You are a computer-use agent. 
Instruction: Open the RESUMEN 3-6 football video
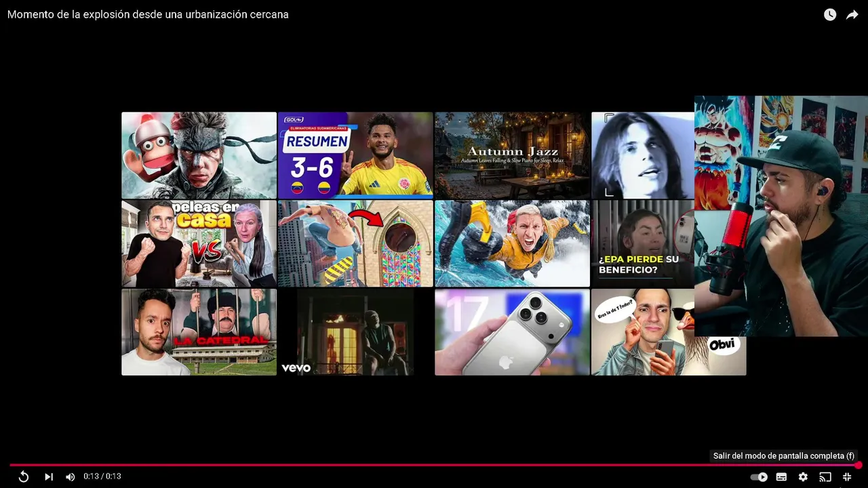click(x=355, y=155)
